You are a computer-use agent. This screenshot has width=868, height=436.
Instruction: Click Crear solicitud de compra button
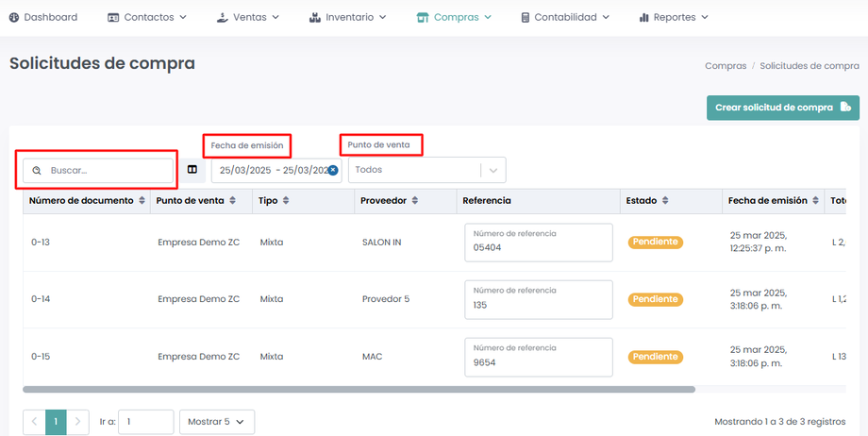point(782,108)
